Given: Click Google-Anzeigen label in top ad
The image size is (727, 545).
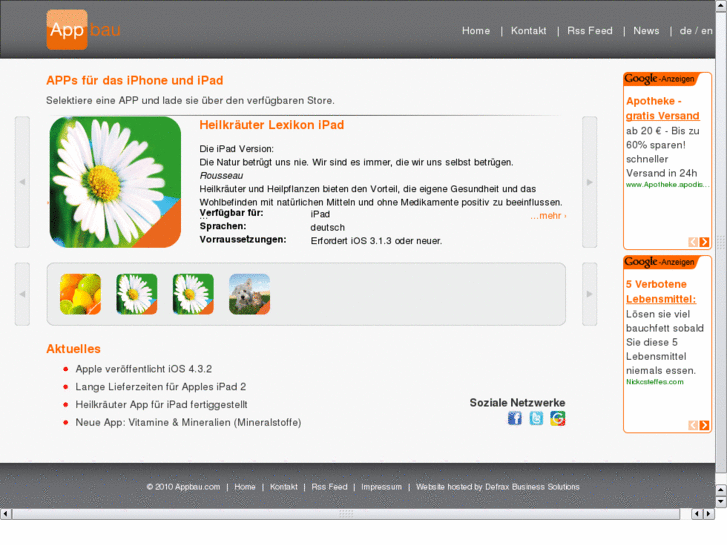Looking at the screenshot, I should click(659, 79).
